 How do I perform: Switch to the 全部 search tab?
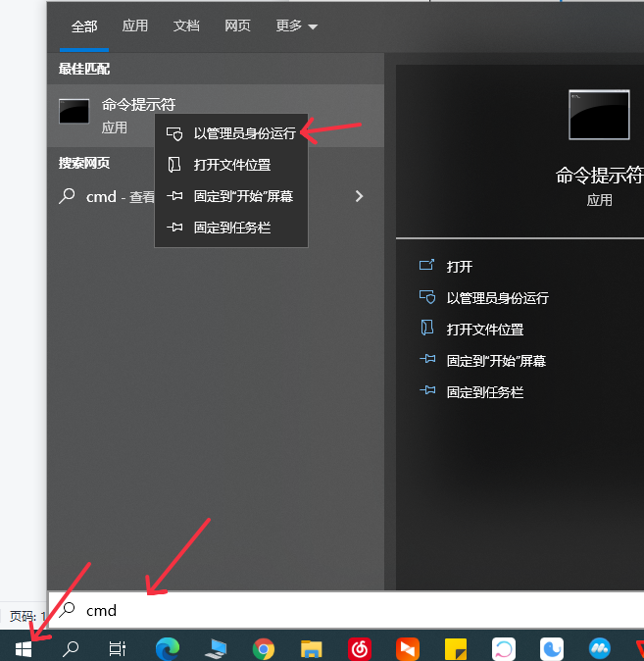pos(84,26)
